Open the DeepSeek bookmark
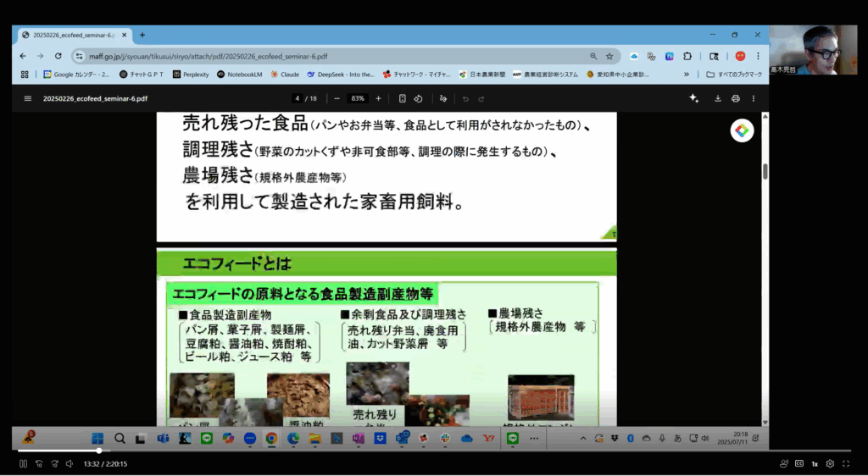 click(x=341, y=74)
